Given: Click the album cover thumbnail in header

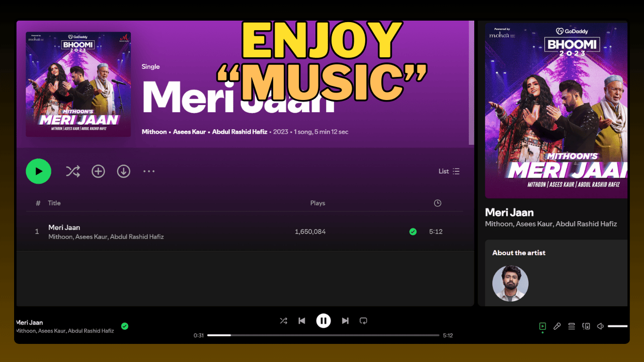Looking at the screenshot, I should (x=78, y=84).
